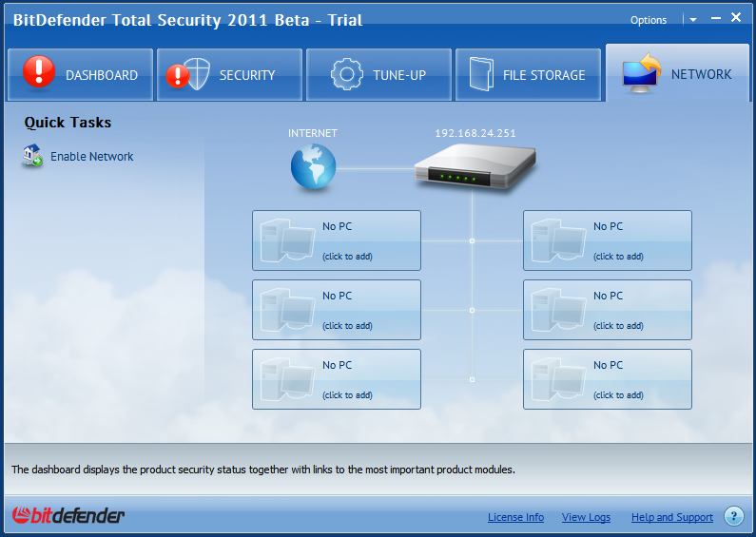The width and height of the screenshot is (756, 537).
Task: Click the question mark help icon
Action: [734, 516]
